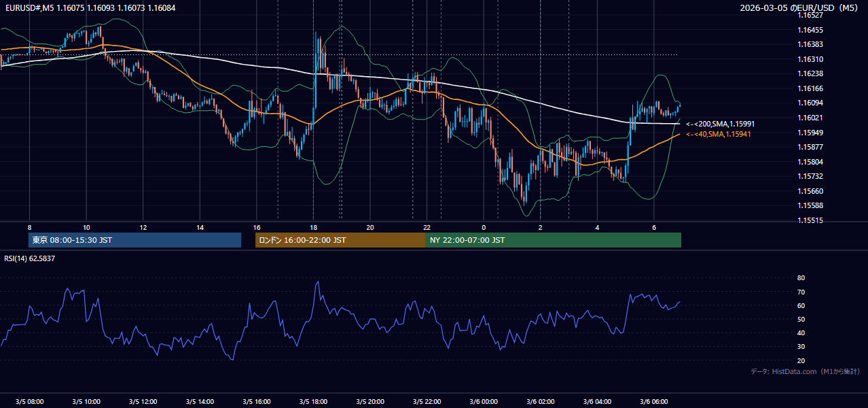
Task: Select the ロンドン 16:00-22:00 JST session bar
Action: coord(340,240)
